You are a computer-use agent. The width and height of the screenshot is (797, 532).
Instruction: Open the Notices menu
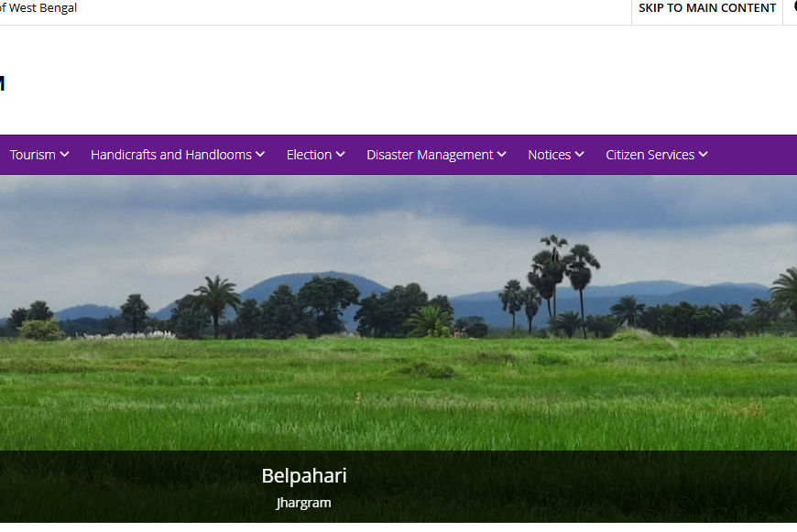549,155
